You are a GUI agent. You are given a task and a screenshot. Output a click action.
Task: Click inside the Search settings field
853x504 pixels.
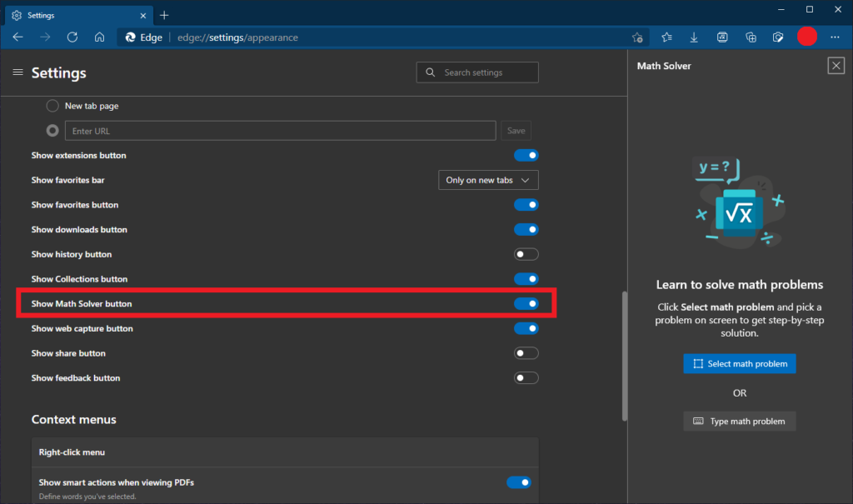coord(476,72)
